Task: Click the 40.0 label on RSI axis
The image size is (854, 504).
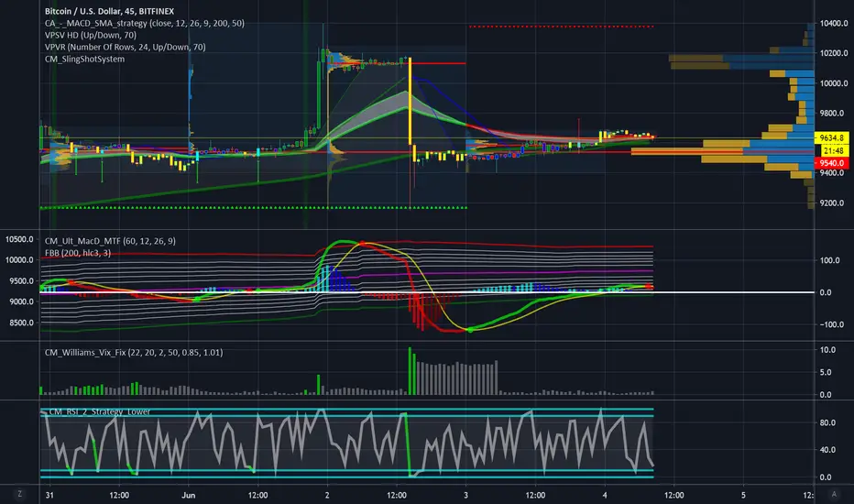Action: point(827,450)
